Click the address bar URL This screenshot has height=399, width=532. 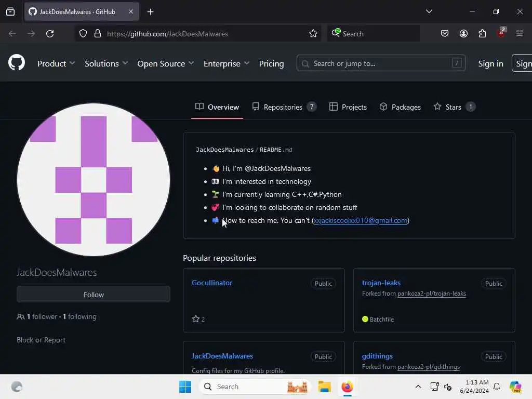pos(167,34)
